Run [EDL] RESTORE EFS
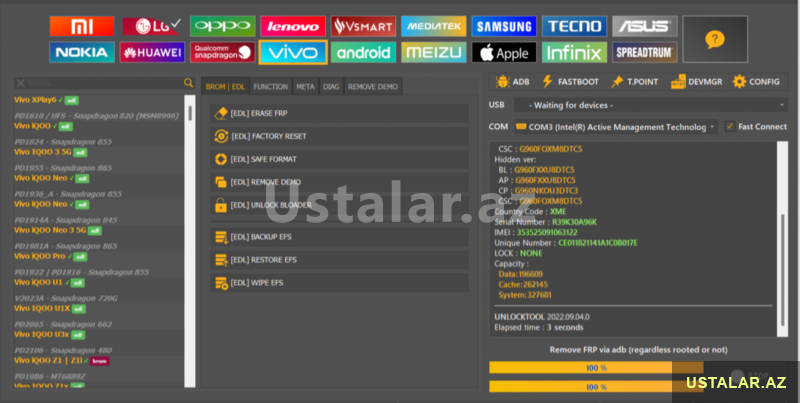Image resolution: width=800 pixels, height=403 pixels. pos(339,260)
